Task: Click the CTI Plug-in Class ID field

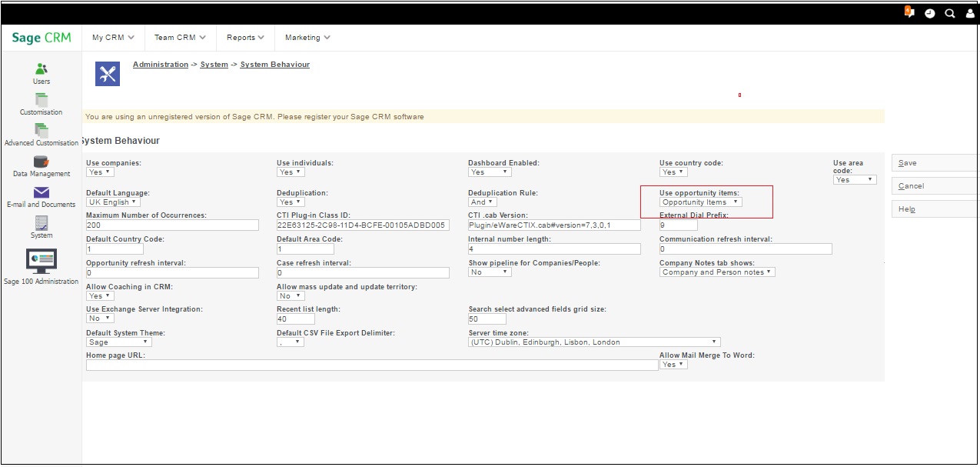Action: 363,225
